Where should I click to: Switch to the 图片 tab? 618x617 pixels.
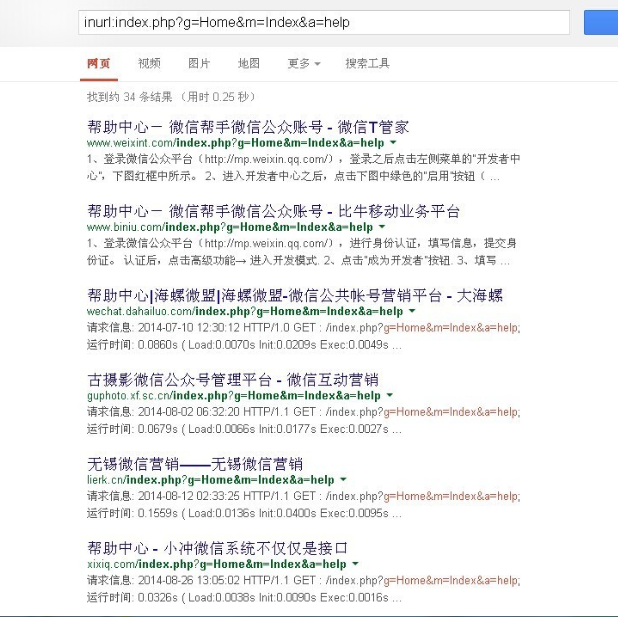pyautogui.click(x=199, y=63)
